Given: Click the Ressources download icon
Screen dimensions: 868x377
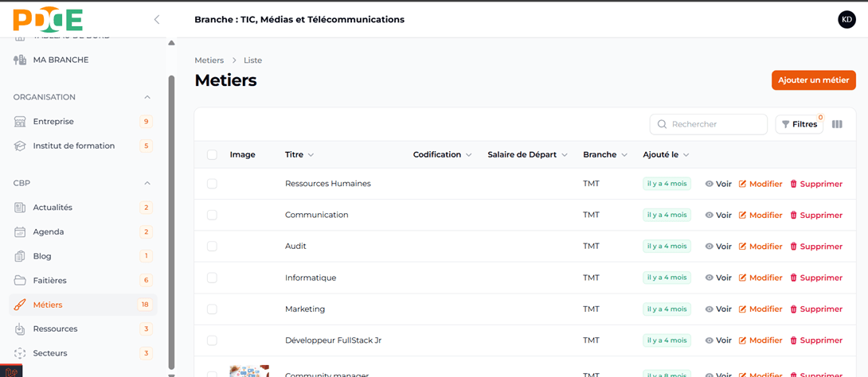Looking at the screenshot, I should (20, 329).
